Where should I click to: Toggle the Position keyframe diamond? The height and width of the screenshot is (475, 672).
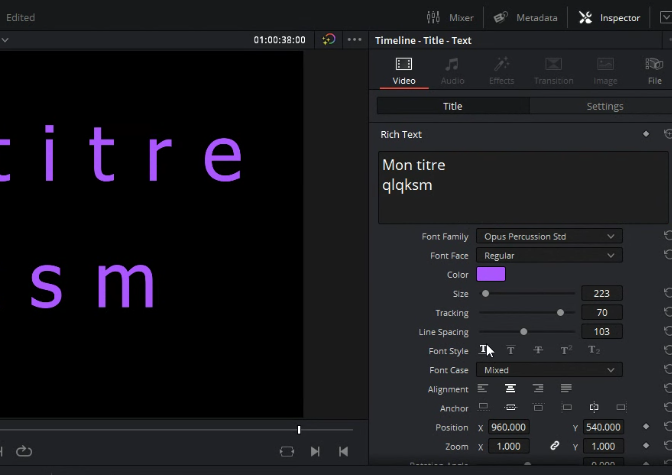pyautogui.click(x=646, y=427)
